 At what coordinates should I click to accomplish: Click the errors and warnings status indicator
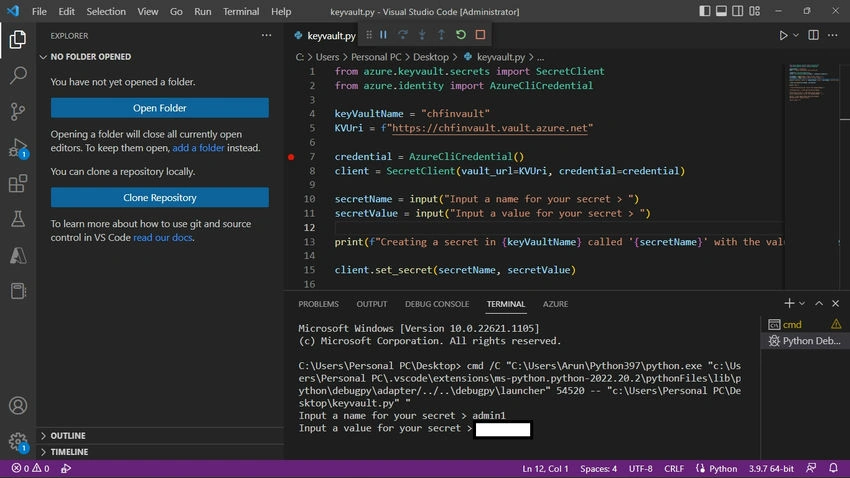click(x=30, y=468)
